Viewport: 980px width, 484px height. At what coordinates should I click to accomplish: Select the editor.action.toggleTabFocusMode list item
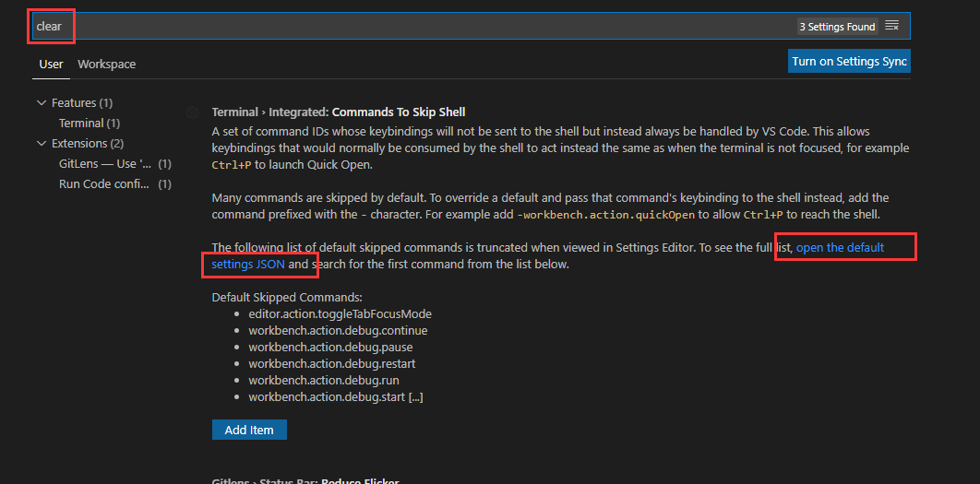340,314
